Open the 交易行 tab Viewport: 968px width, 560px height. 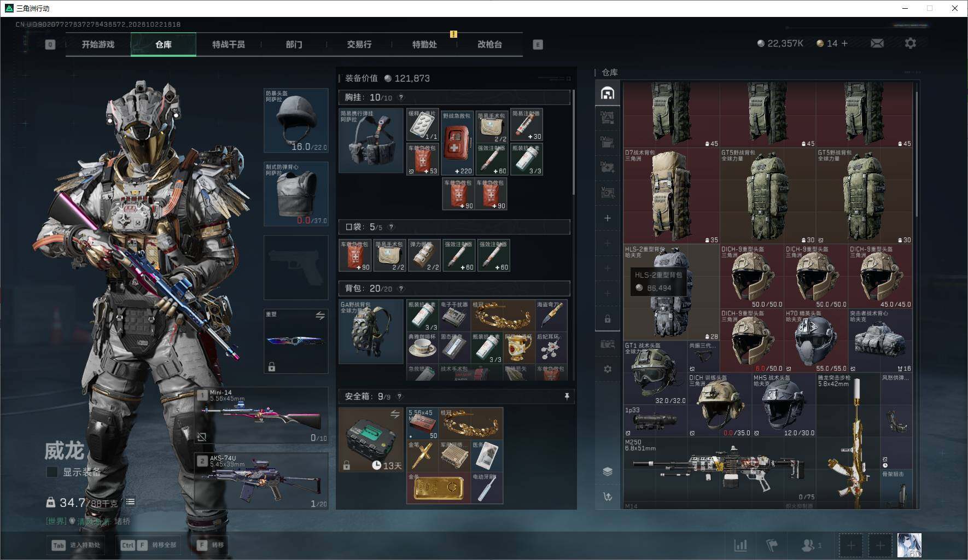pyautogui.click(x=359, y=44)
